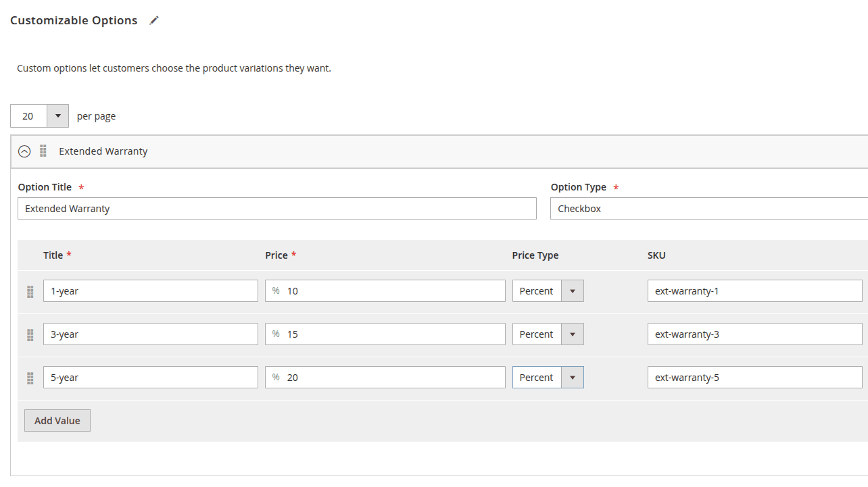Click the Title field containing 1-year
The height and width of the screenshot is (487, 868).
tap(150, 290)
